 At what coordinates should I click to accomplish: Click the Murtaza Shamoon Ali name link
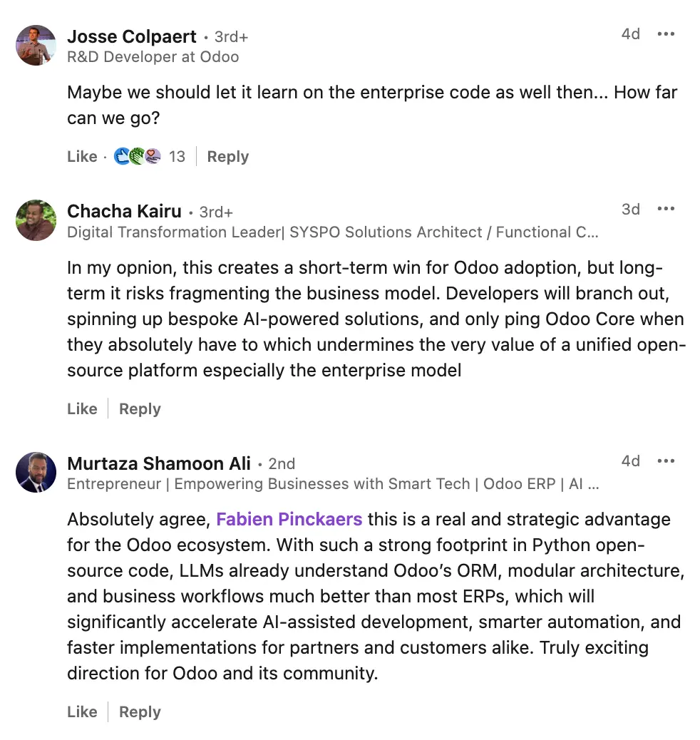(x=159, y=463)
